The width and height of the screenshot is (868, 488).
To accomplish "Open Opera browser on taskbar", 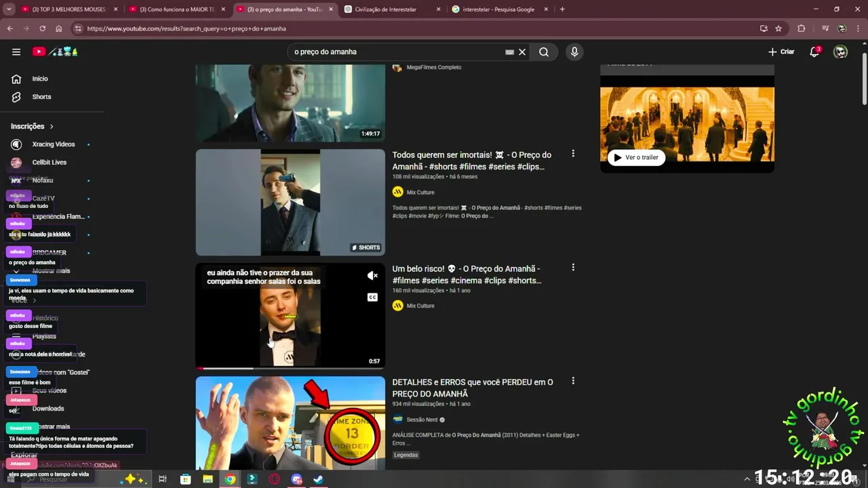I will point(275,479).
